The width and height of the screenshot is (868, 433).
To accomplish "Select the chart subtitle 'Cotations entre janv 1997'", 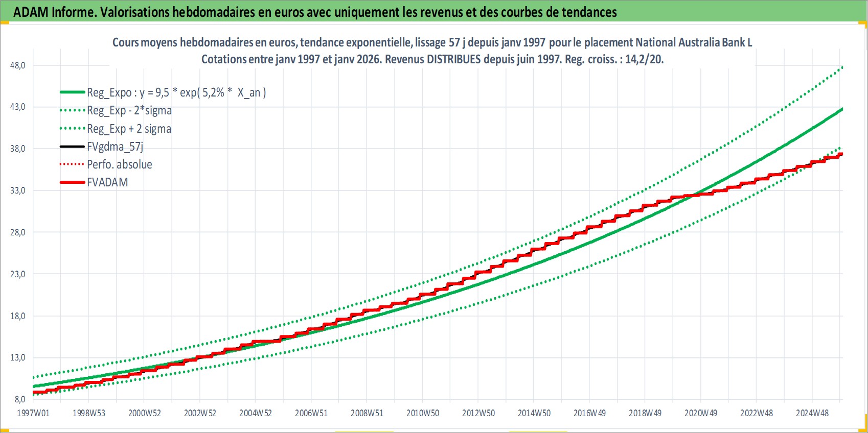I will (432, 59).
